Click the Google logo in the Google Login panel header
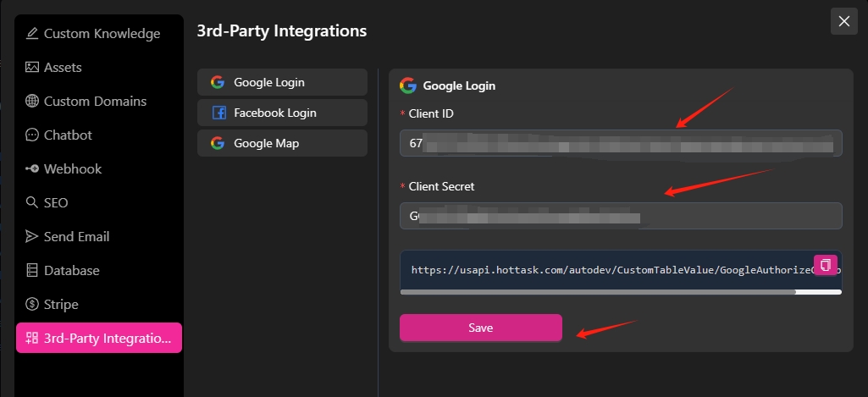 pos(408,85)
